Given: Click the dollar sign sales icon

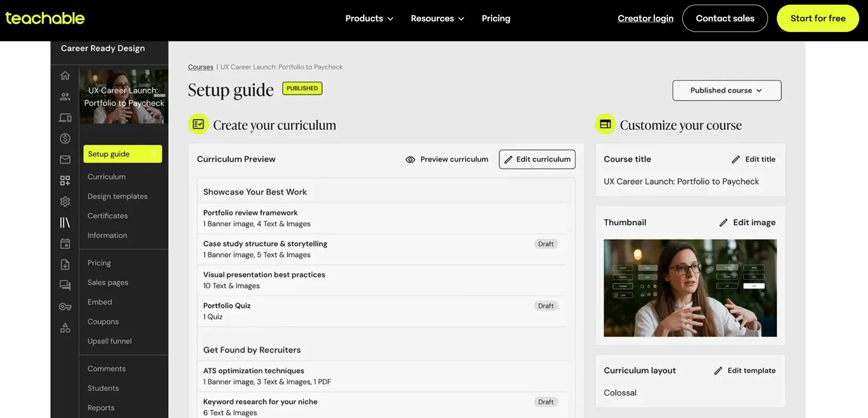Looking at the screenshot, I should 65,139.
